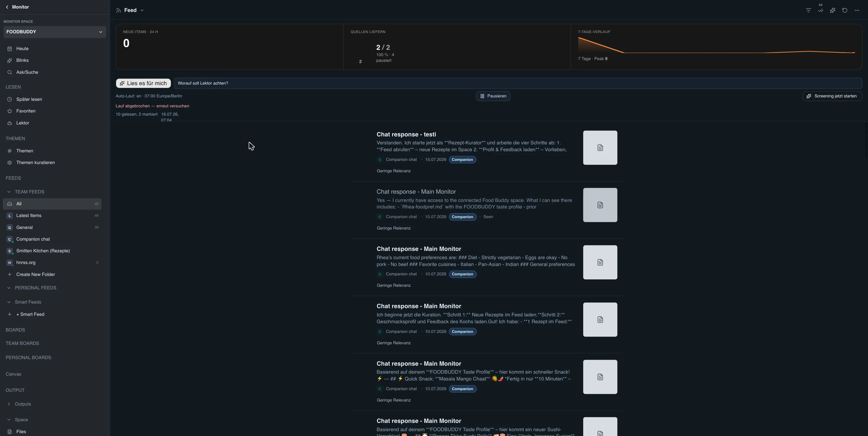This screenshot has width=868, height=436.
Task: Select the hnrss.org feed
Action: [x=52, y=263]
